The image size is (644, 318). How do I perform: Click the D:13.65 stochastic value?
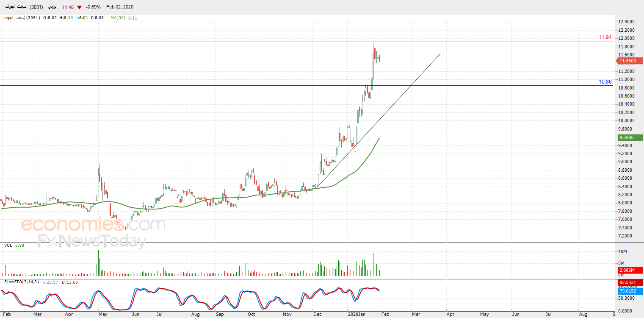(x=69, y=282)
